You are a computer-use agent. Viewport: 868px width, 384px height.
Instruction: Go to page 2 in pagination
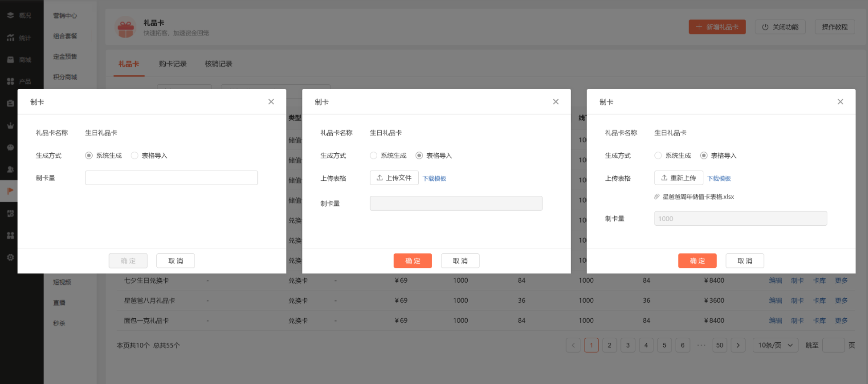coord(610,345)
